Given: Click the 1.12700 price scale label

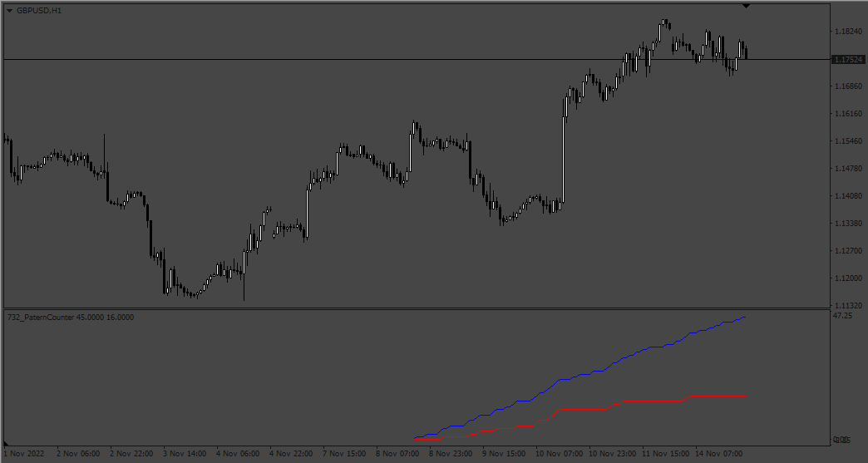Looking at the screenshot, I should [x=847, y=250].
